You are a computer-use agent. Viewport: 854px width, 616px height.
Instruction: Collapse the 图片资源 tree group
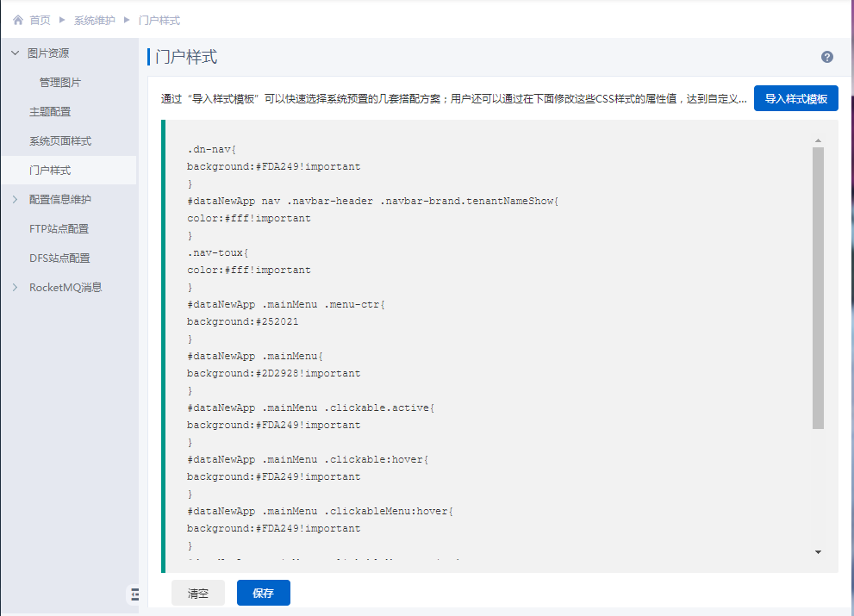[x=15, y=53]
